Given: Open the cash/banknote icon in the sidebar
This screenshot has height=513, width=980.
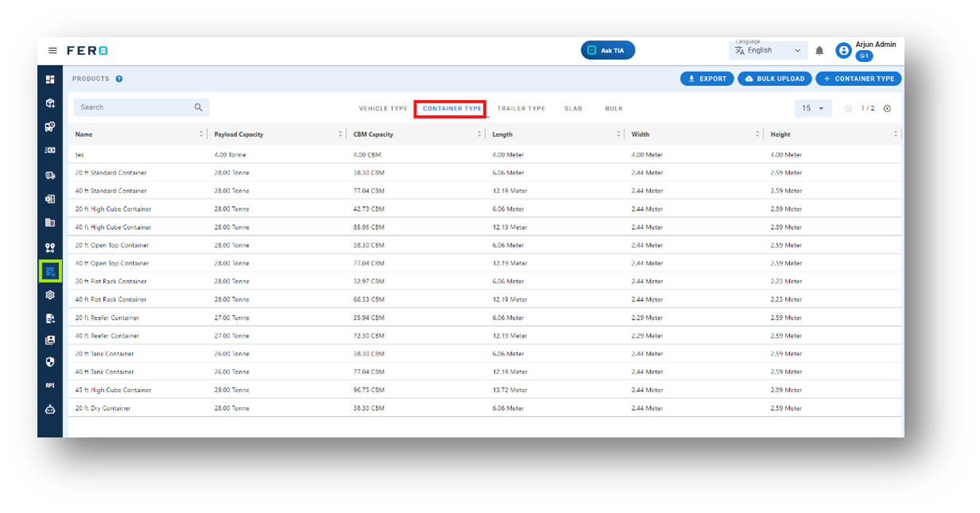Looking at the screenshot, I should [x=50, y=150].
